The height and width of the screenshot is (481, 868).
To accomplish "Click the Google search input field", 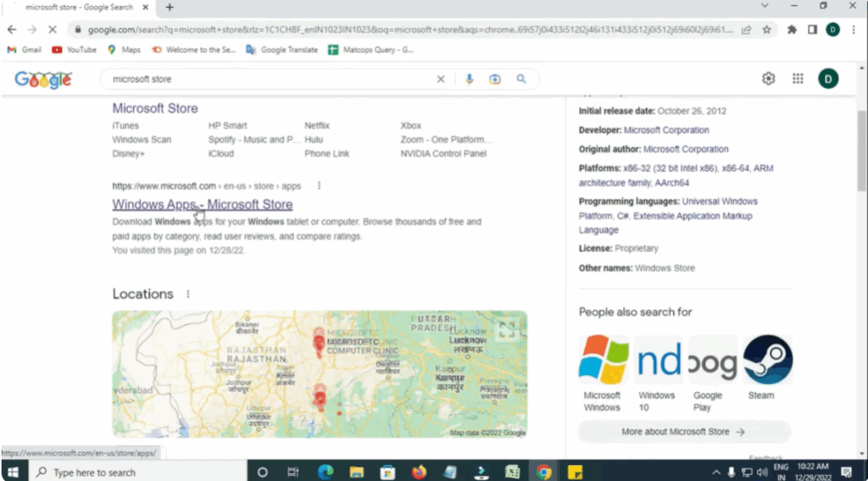I will (271, 79).
